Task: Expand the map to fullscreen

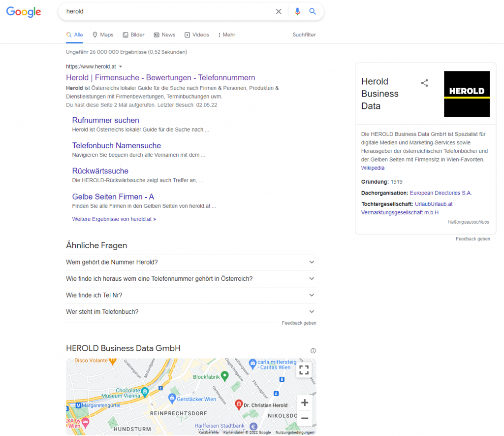Action: pyautogui.click(x=304, y=369)
